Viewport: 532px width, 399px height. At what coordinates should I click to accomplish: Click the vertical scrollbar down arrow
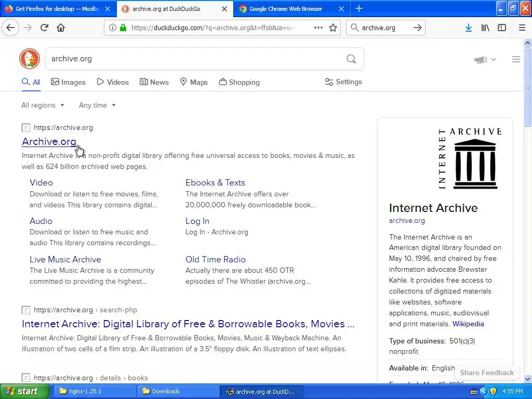click(527, 379)
